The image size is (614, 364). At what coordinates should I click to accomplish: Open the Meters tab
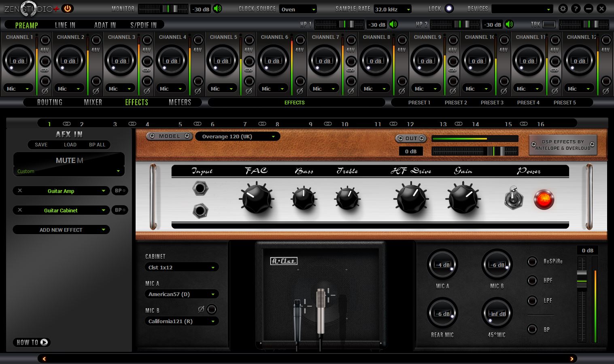pos(180,102)
